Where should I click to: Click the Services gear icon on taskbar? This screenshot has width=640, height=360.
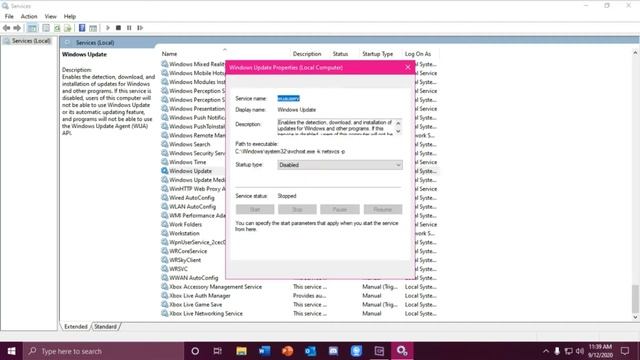pyautogui.click(x=402, y=351)
